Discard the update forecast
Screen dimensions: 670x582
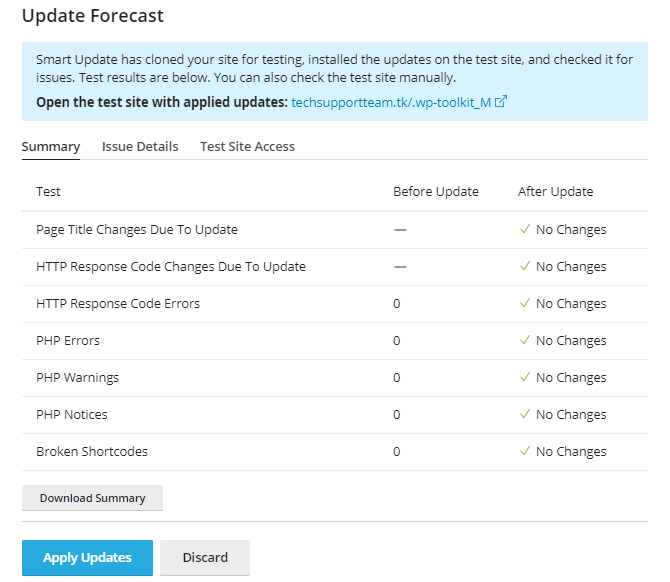point(205,558)
